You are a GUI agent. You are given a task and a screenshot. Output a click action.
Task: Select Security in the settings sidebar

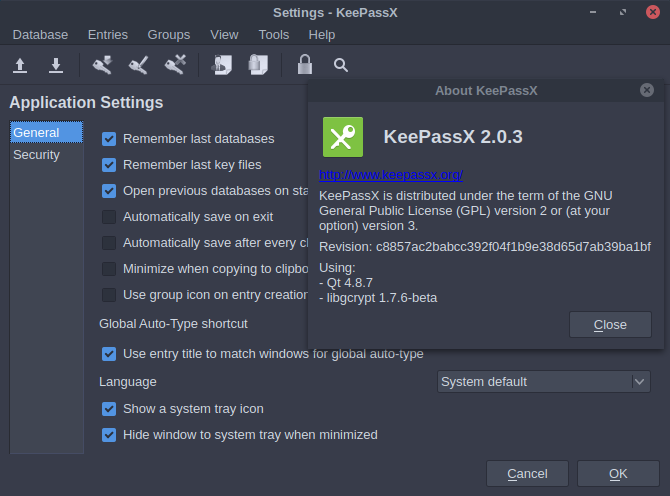pyautogui.click(x=37, y=155)
